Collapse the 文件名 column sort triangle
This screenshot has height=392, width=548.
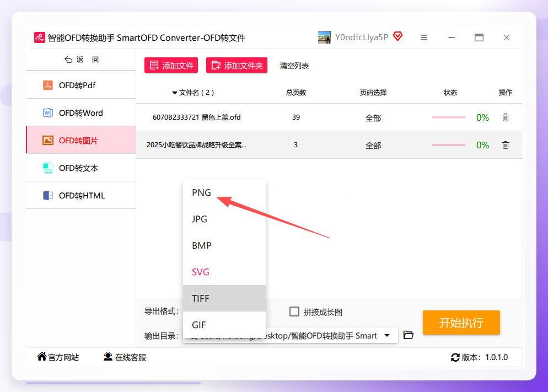tap(174, 93)
